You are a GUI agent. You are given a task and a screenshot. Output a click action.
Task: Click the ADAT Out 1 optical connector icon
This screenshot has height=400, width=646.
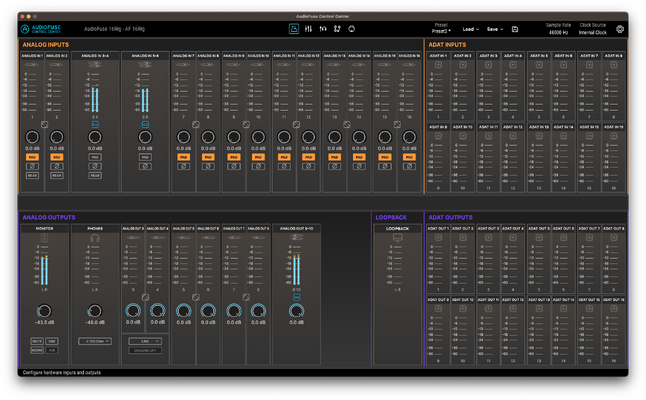click(438, 237)
